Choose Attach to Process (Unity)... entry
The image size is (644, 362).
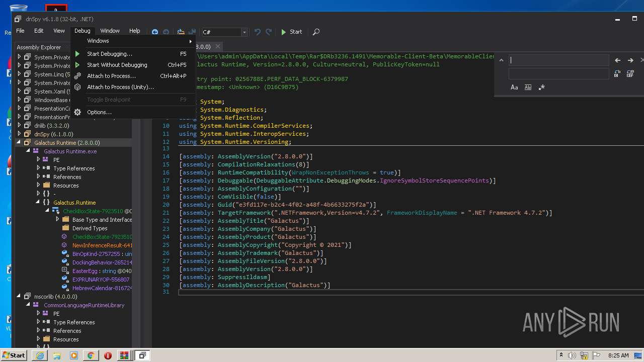coord(133,87)
